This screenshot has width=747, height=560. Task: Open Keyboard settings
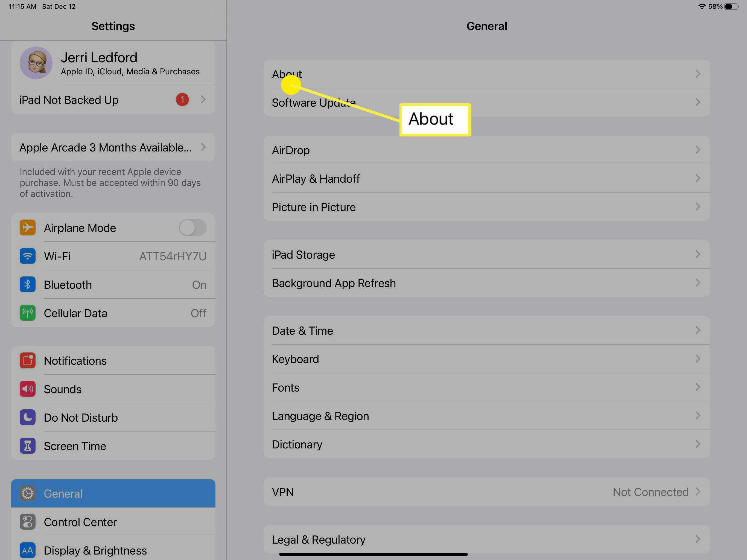pyautogui.click(x=487, y=359)
